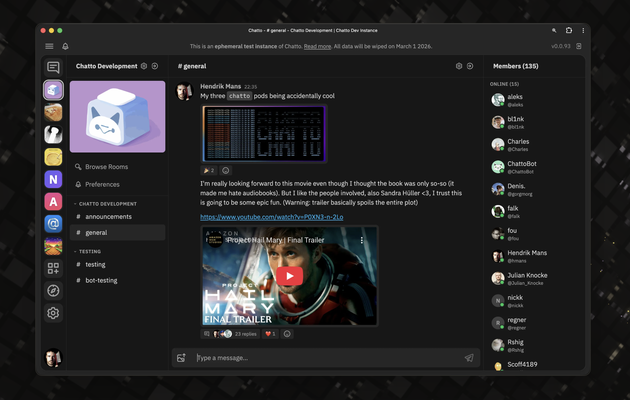Image resolution: width=630 pixels, height=400 pixels.
Task: Toggle members panel icon near version number
Action: coord(579,46)
